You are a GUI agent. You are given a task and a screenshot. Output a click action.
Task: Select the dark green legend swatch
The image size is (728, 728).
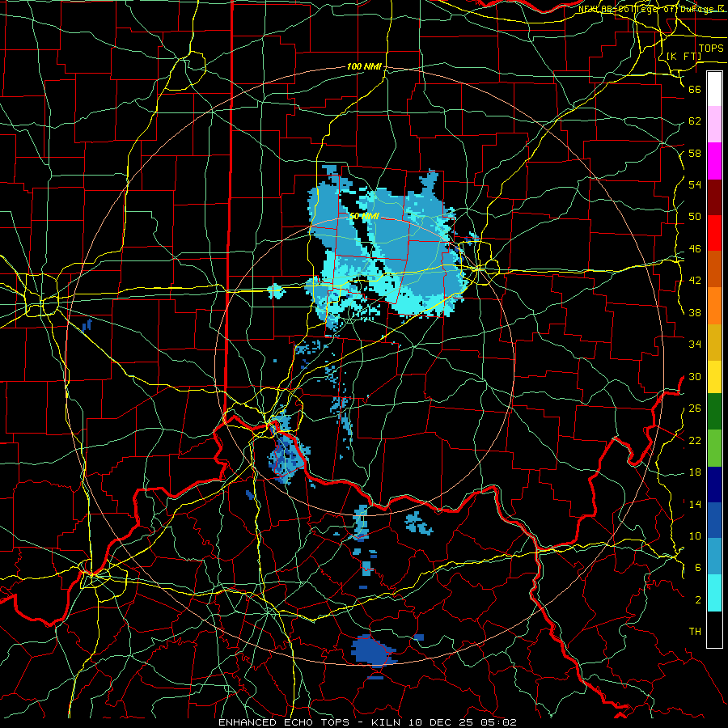pyautogui.click(x=714, y=412)
